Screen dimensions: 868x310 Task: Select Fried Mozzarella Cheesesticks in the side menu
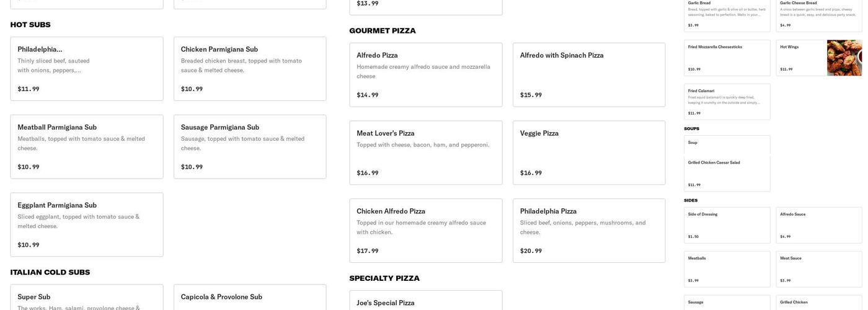tap(727, 58)
